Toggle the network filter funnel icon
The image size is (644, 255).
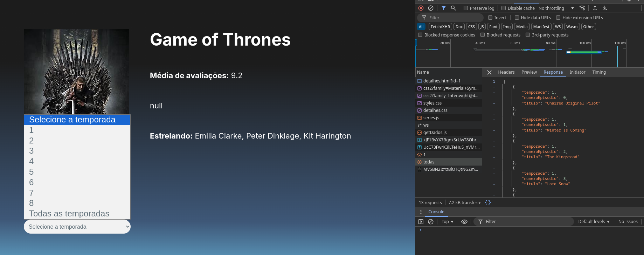pyautogui.click(x=444, y=8)
